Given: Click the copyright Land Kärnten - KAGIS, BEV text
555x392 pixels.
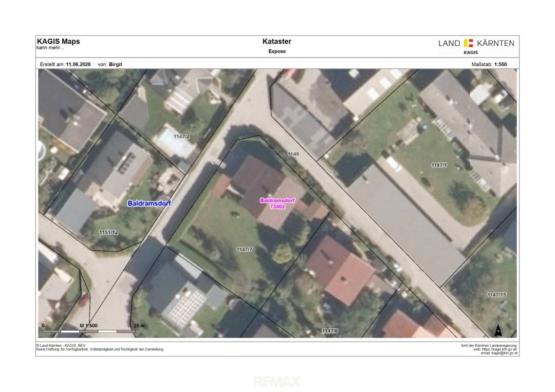Looking at the screenshot, I should pos(61,345).
